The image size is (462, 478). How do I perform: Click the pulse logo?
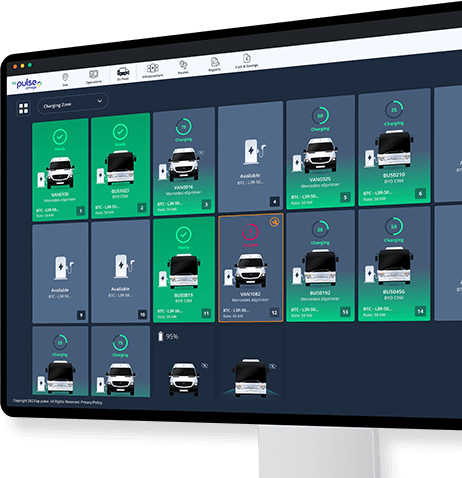pos(27,84)
